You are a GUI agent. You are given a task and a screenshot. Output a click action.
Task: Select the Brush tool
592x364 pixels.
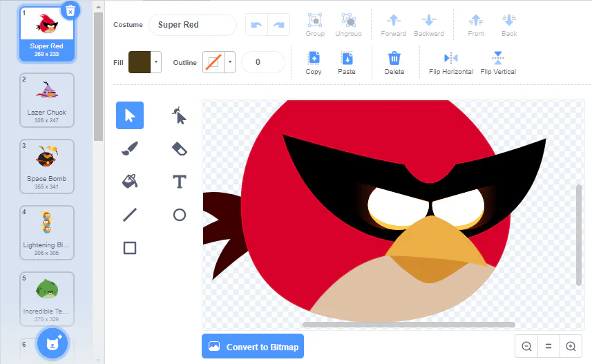click(x=129, y=149)
